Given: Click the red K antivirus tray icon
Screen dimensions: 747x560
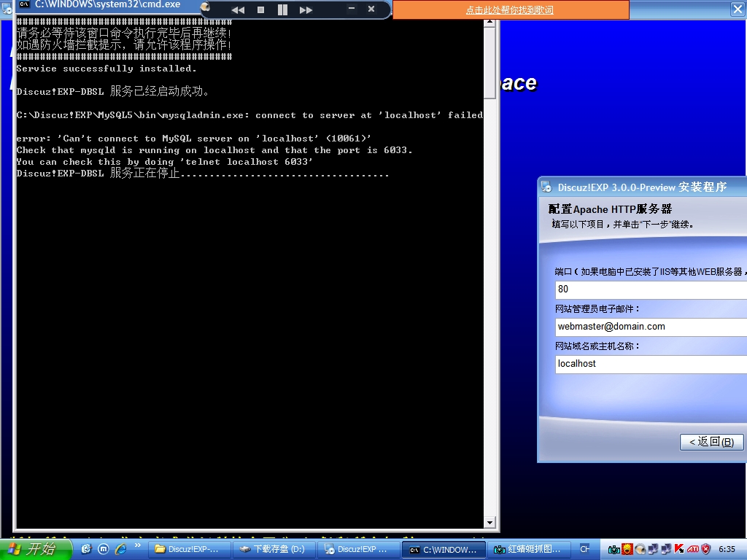Looking at the screenshot, I should 679,549.
